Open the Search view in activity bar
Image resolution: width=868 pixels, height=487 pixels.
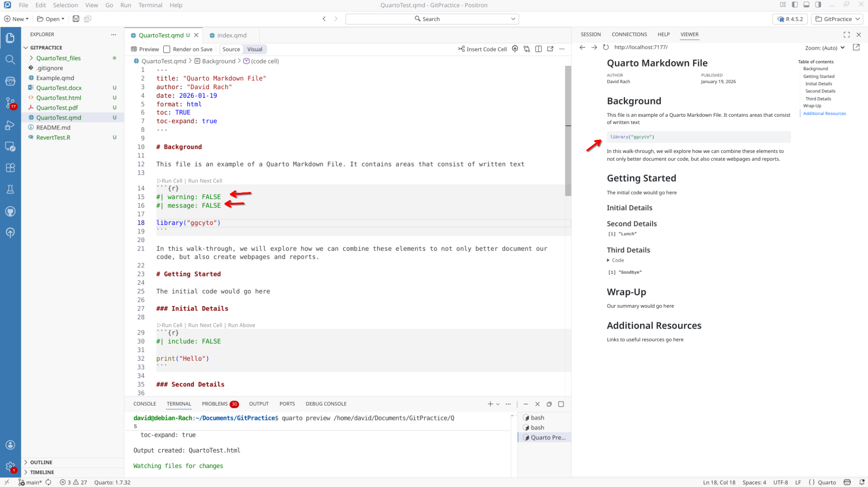coord(10,59)
